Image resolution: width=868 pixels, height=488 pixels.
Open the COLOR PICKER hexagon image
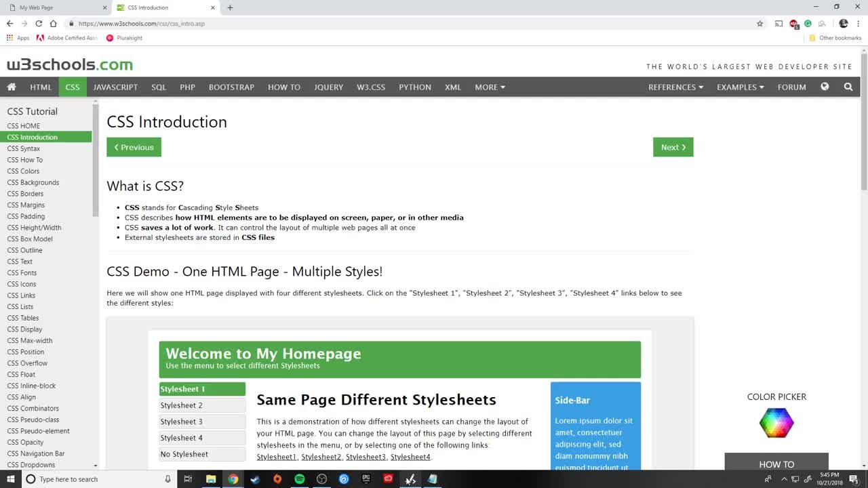click(x=776, y=423)
